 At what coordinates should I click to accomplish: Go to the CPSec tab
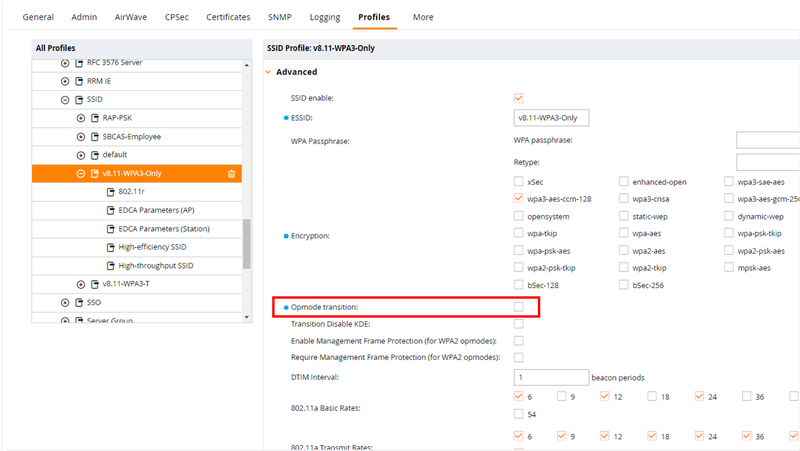[x=177, y=17]
